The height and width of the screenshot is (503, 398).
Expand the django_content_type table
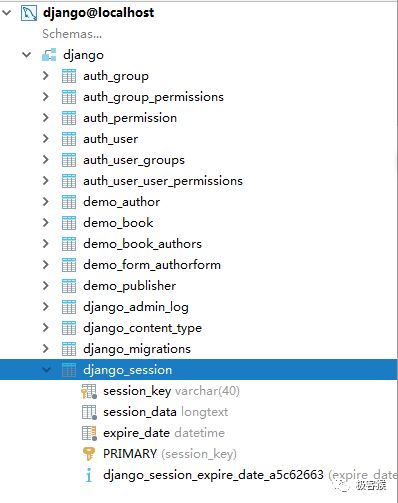(46, 328)
